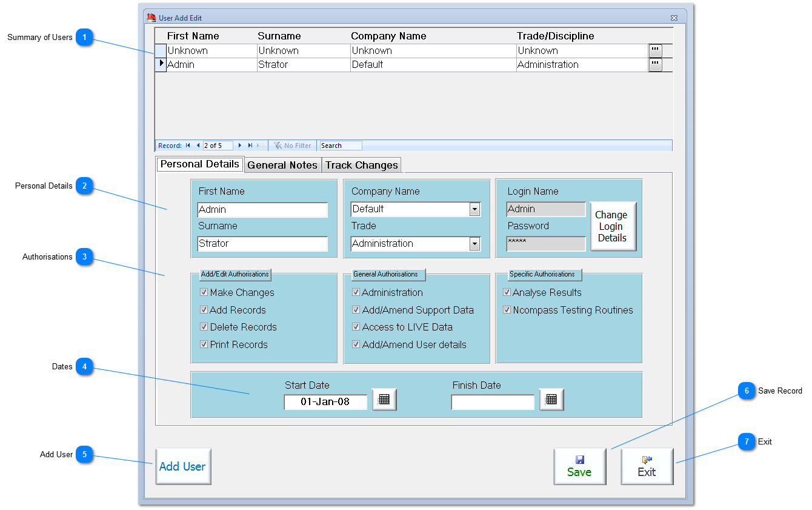This screenshot has height=510, width=812.
Task: Click the Surname input field
Action: [x=262, y=244]
